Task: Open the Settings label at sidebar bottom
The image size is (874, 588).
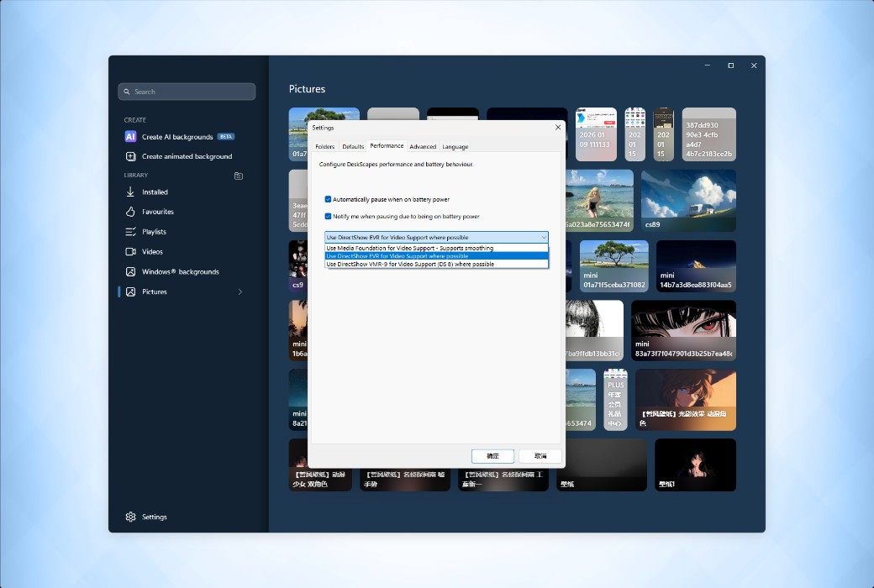Action: pos(155,517)
